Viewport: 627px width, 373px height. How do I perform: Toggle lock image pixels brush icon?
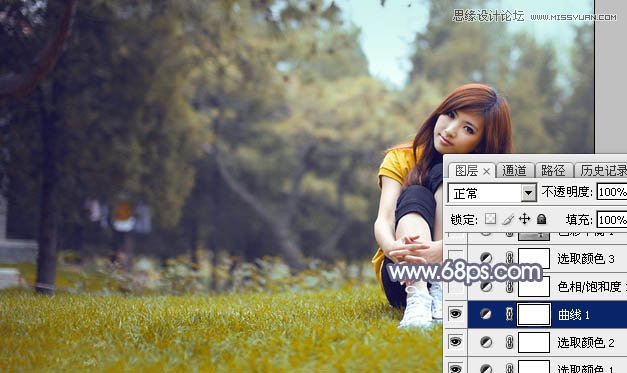pyautogui.click(x=508, y=219)
